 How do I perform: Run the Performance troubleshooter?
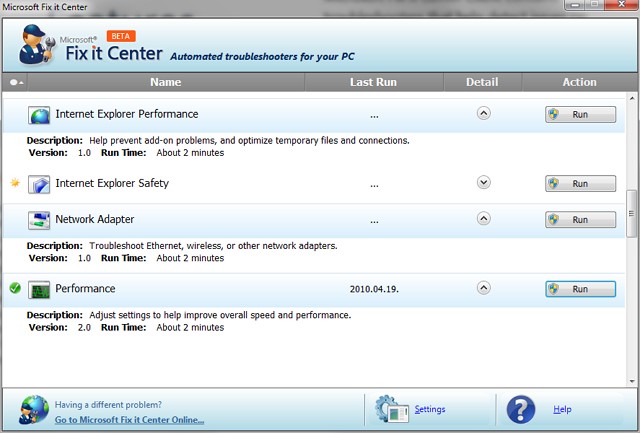pos(580,289)
